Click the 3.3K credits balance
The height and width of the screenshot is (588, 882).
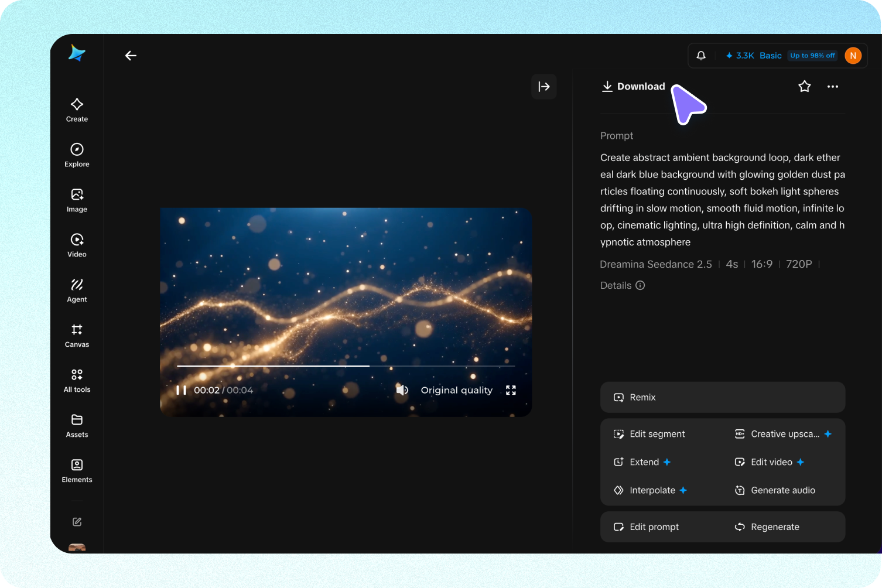tap(740, 56)
